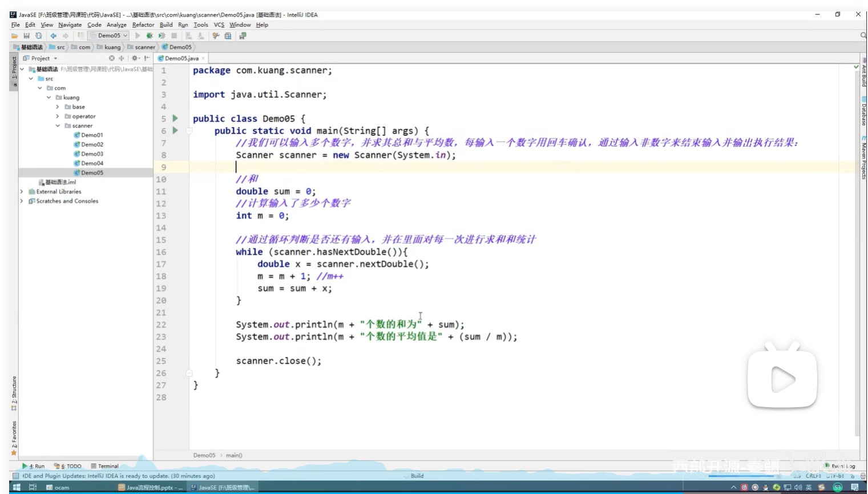The height and width of the screenshot is (494, 868).
Task: Expand the Scratches and Consoles node
Action: point(22,201)
